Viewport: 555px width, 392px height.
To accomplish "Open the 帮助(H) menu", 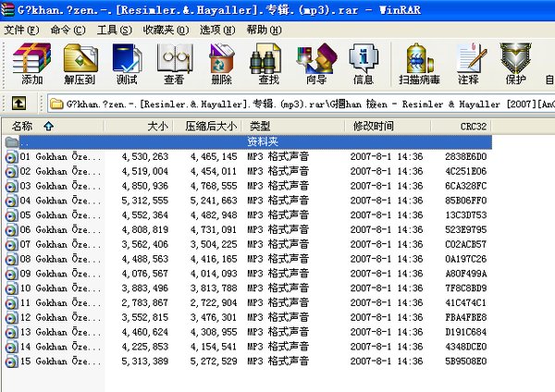I will point(264,31).
